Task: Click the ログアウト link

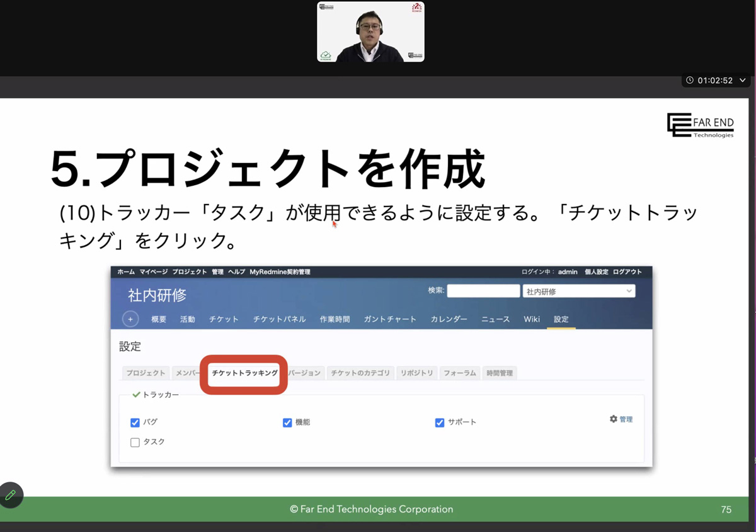Action: tap(627, 272)
